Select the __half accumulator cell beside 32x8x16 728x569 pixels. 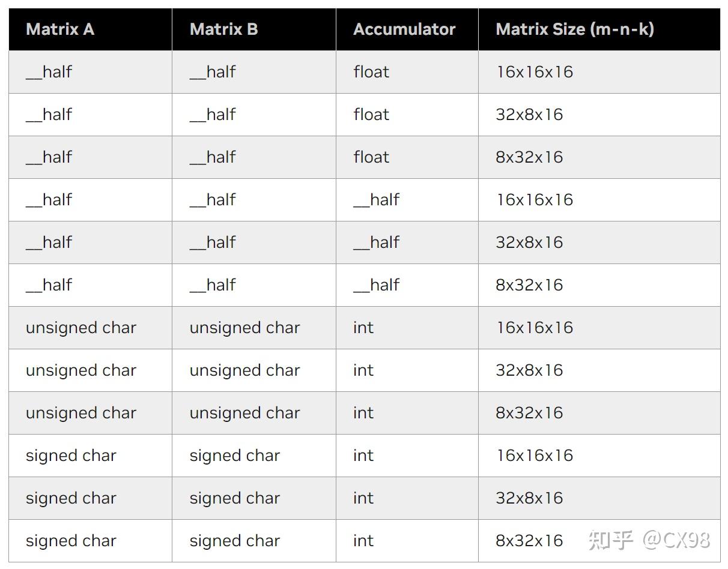[x=376, y=242]
